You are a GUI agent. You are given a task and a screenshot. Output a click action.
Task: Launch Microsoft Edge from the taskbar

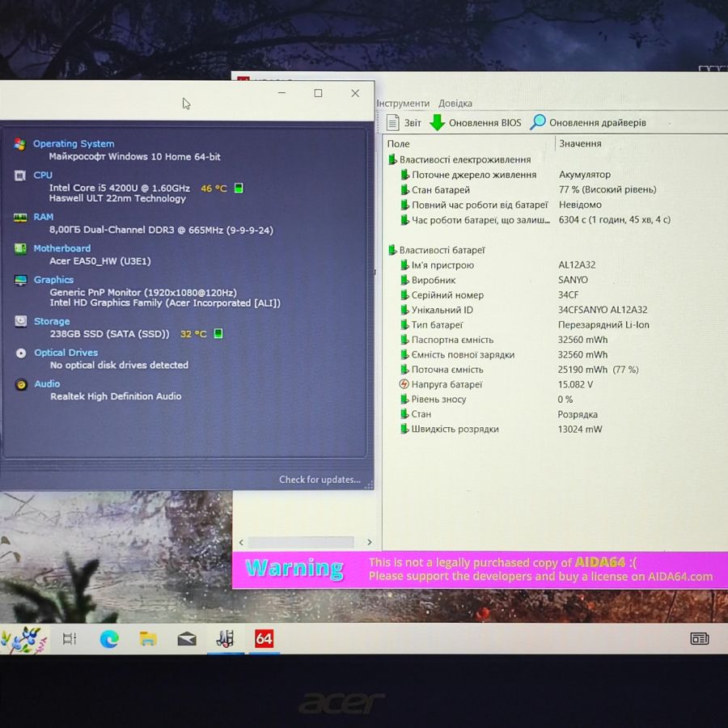(x=109, y=639)
